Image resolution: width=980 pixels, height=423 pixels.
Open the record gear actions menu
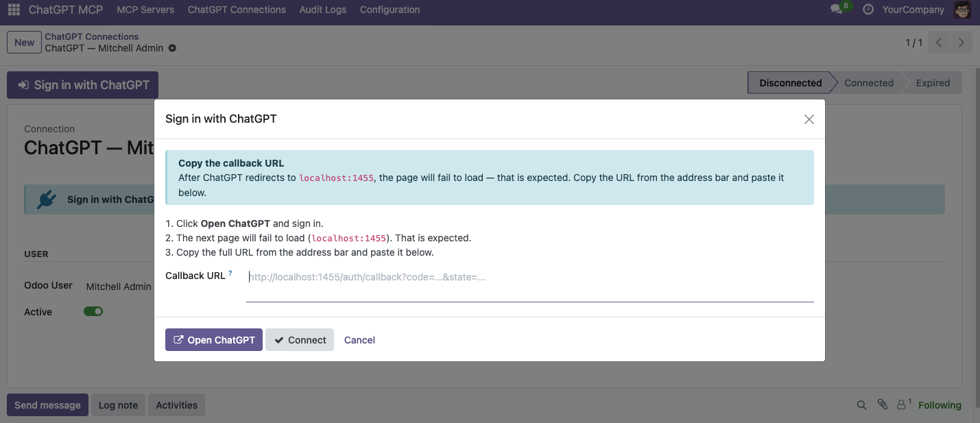click(172, 48)
